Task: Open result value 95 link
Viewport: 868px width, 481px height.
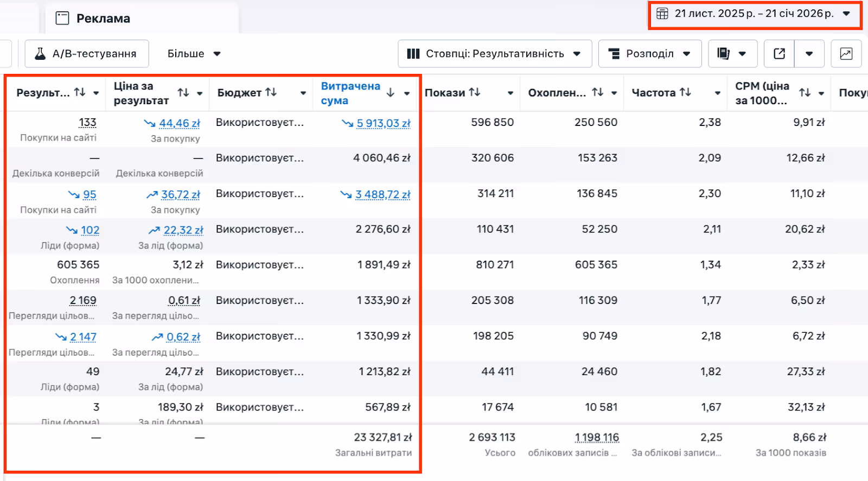Action: click(90, 194)
